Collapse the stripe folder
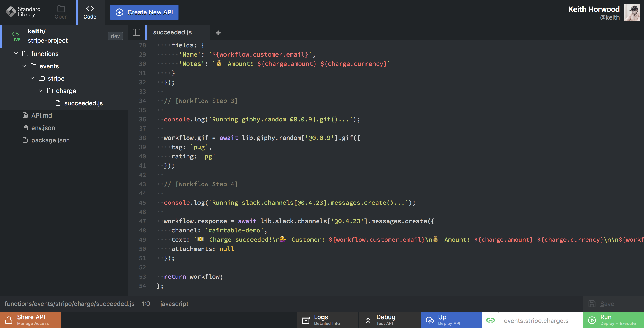 tap(32, 78)
